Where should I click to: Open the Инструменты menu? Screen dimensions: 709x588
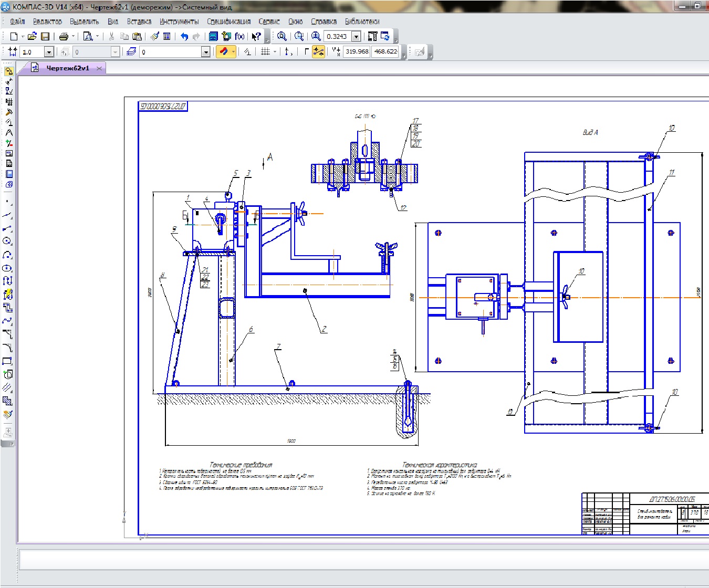click(179, 22)
